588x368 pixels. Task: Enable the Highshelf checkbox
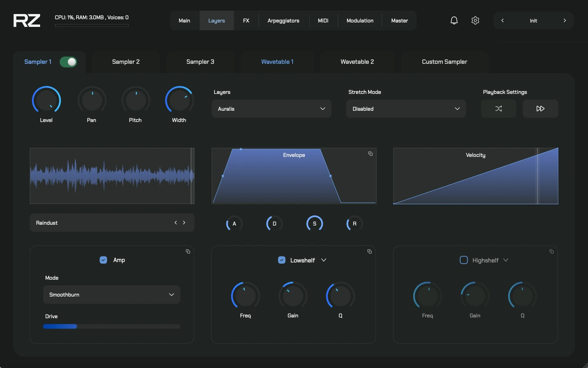[x=463, y=260]
